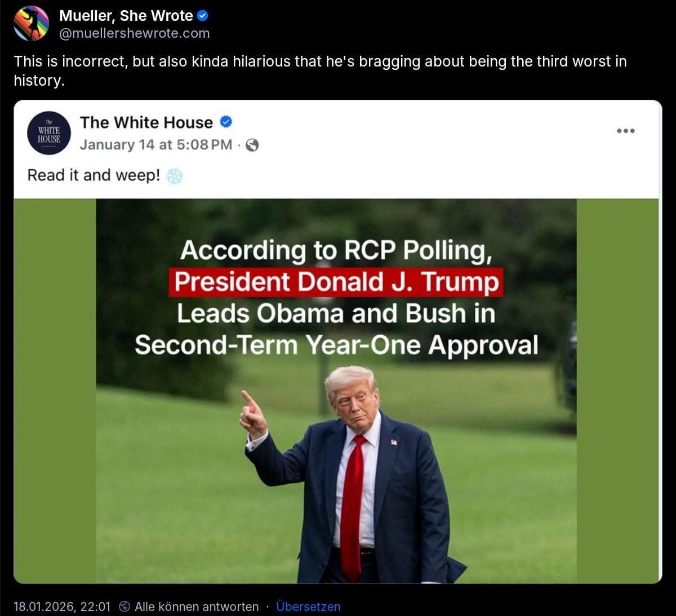676x616 pixels.
Task: Visit the @muellershewrote.com handle
Action: click(135, 33)
